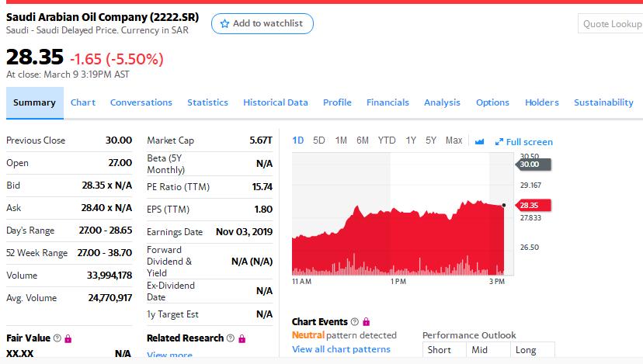Viewport: 643px width, 364px height.
Task: Click the Ask value 28.40 x N/A
Action: click(x=106, y=208)
